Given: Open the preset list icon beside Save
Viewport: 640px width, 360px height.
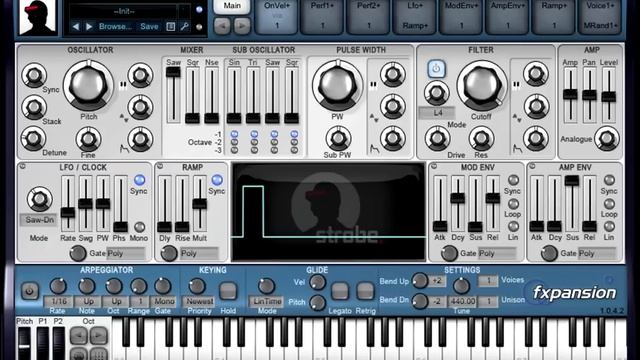Looking at the screenshot, I should [171, 27].
